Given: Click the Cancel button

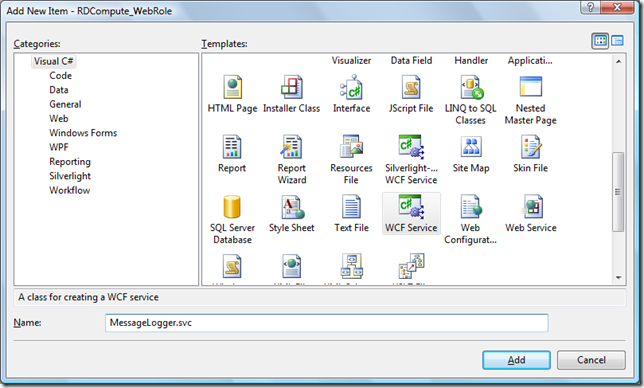Looking at the screenshot, I should pos(591,360).
